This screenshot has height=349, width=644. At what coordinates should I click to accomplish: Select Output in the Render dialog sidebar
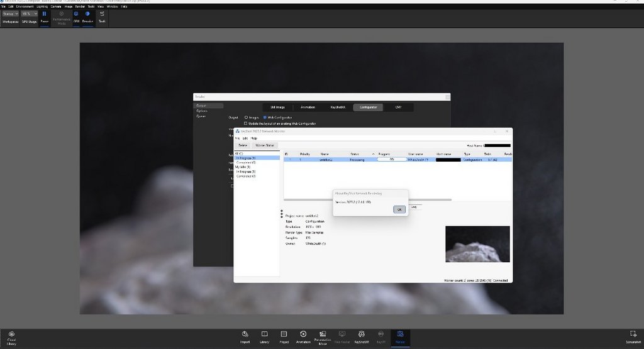click(x=209, y=106)
